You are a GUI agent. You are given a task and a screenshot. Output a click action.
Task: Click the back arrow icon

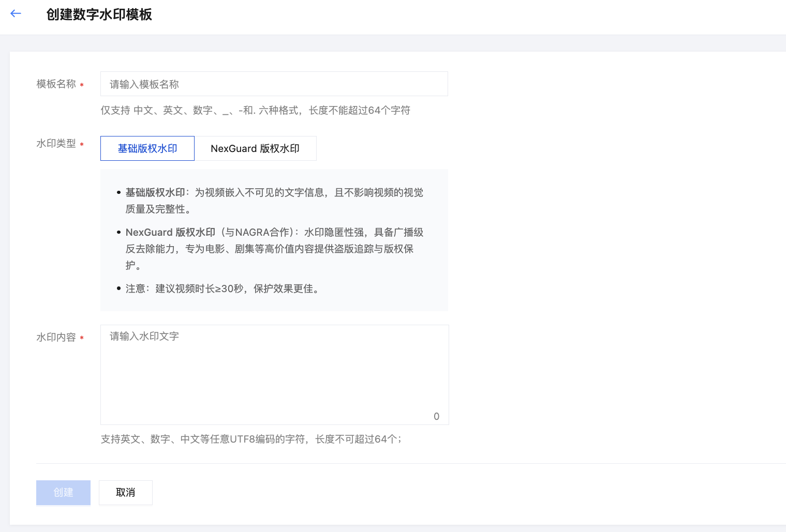coord(16,14)
